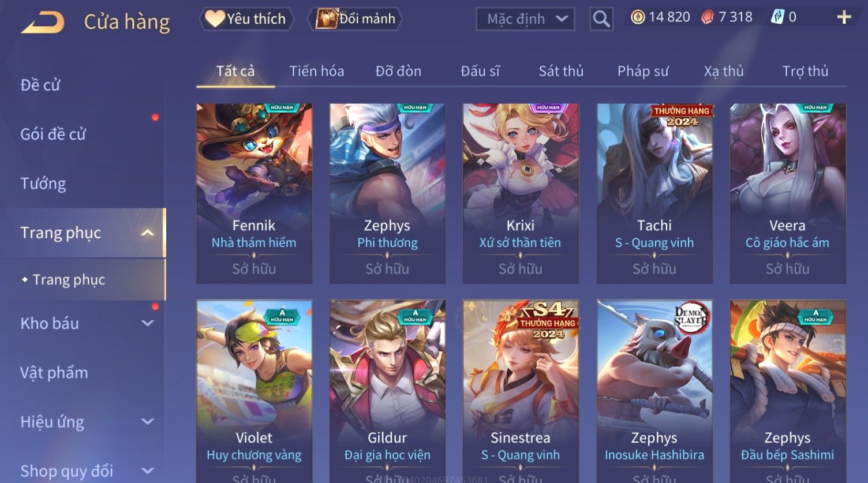Select Veera Cô giáo hắc ám card
Viewport: 868px width, 483px height.
[788, 193]
